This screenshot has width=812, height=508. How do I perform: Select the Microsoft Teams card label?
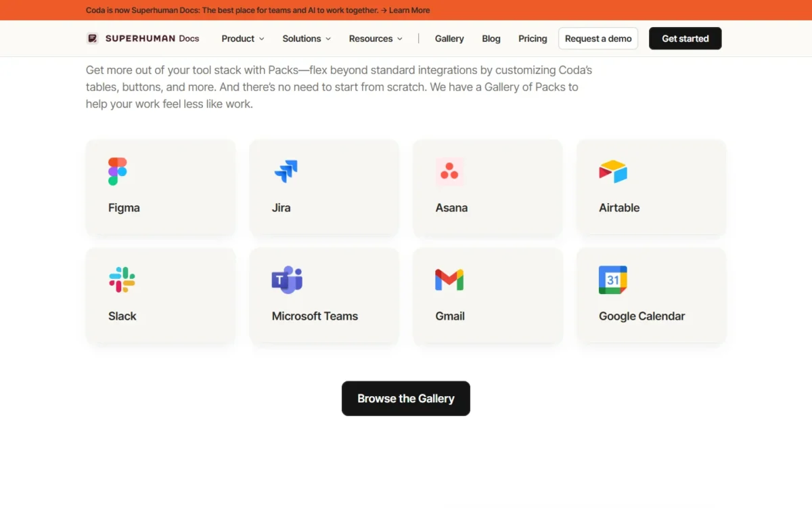pos(315,316)
